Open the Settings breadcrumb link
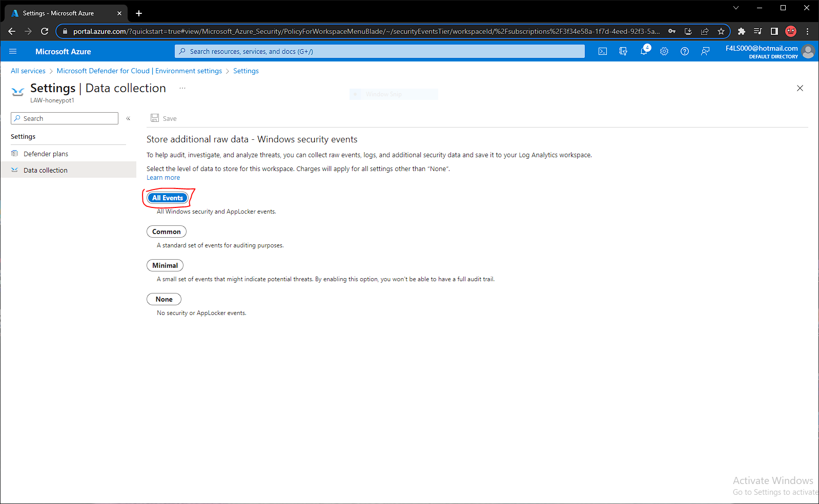819x504 pixels. tap(246, 71)
